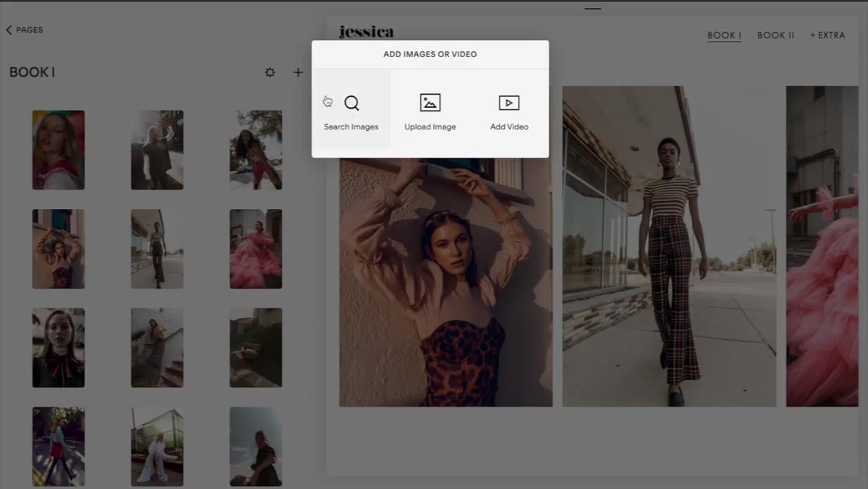
Task: Choose the black dress sky thumbnail
Action: pyautogui.click(x=256, y=446)
